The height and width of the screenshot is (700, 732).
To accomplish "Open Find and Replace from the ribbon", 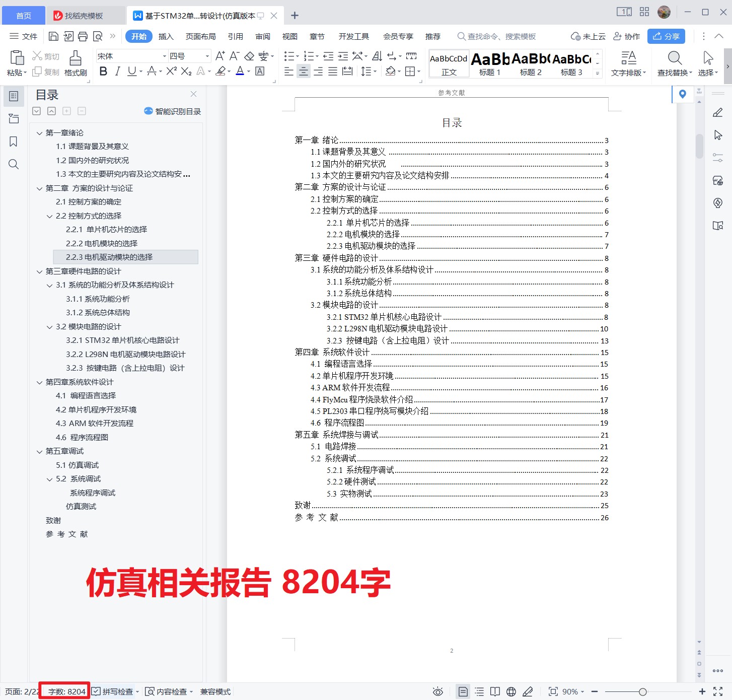I will pyautogui.click(x=674, y=63).
